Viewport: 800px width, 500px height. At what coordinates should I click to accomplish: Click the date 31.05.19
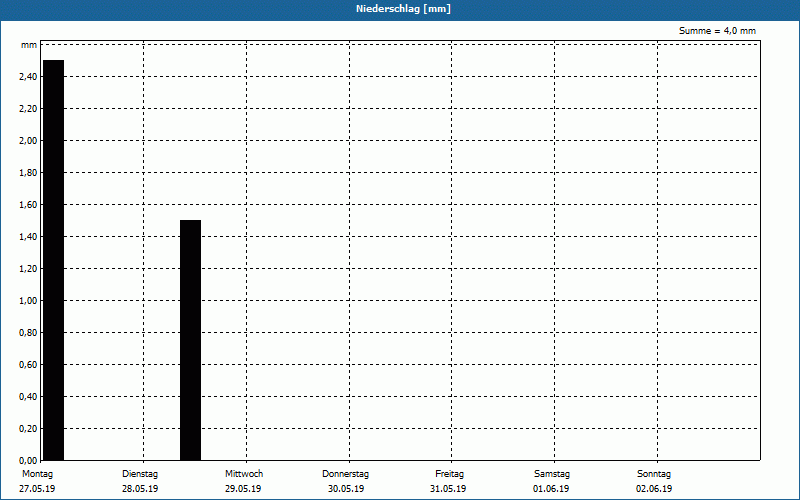[x=448, y=489]
